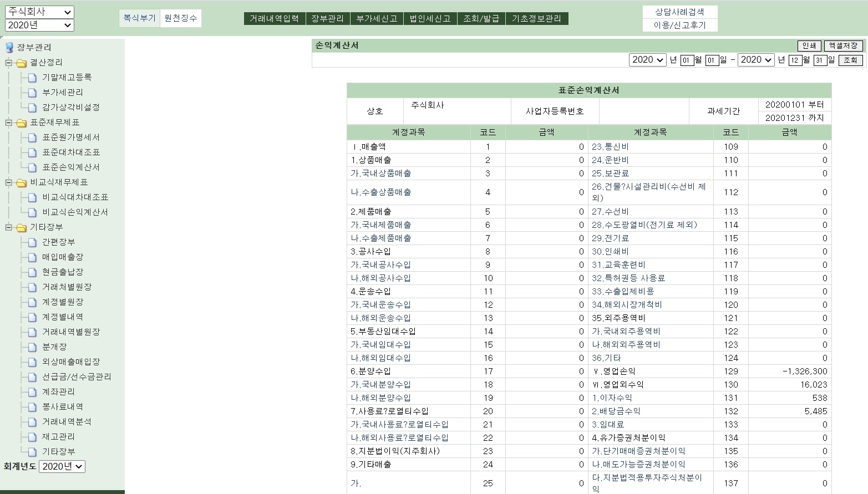Click the 감가상각비설정 document icon

tap(32, 108)
